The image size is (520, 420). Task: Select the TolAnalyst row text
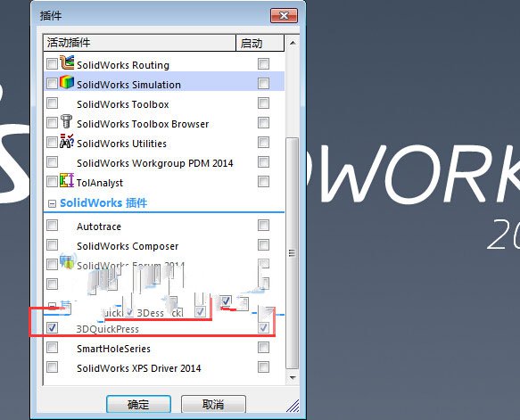coord(100,183)
